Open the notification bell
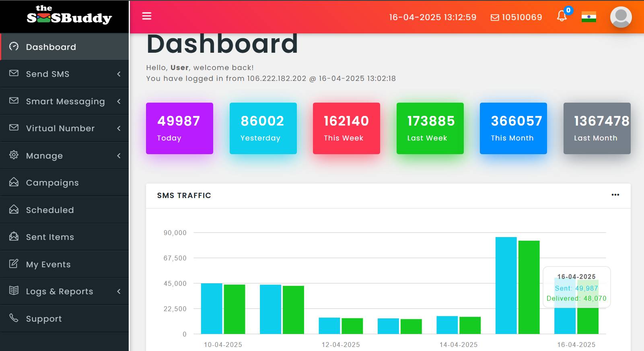644x351 pixels. click(x=562, y=16)
